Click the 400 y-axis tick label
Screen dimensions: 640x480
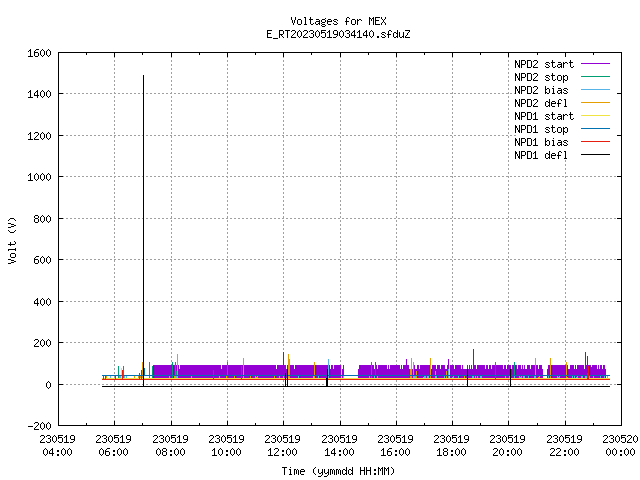click(x=42, y=302)
